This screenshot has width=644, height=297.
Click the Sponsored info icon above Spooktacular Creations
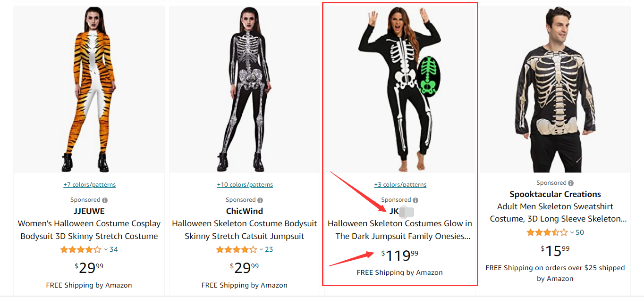pos(571,183)
